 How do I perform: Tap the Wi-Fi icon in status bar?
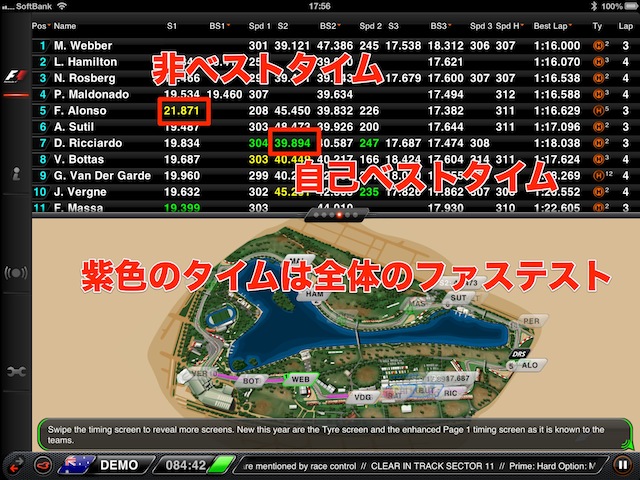tap(62, 6)
